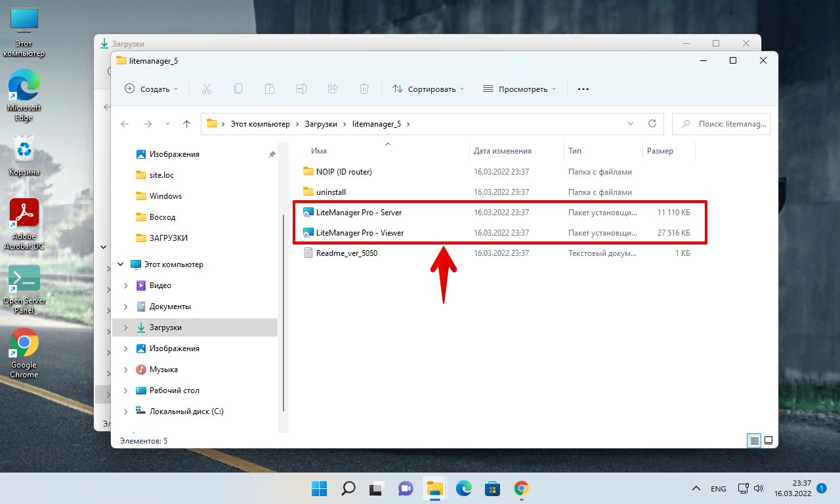Select Microsoft Edge desktop shortcut
The image size is (840, 504).
coord(24,96)
